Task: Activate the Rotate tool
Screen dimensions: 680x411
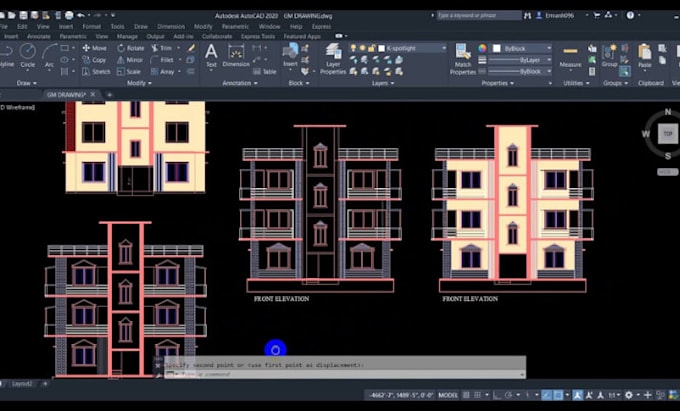Action: point(131,48)
